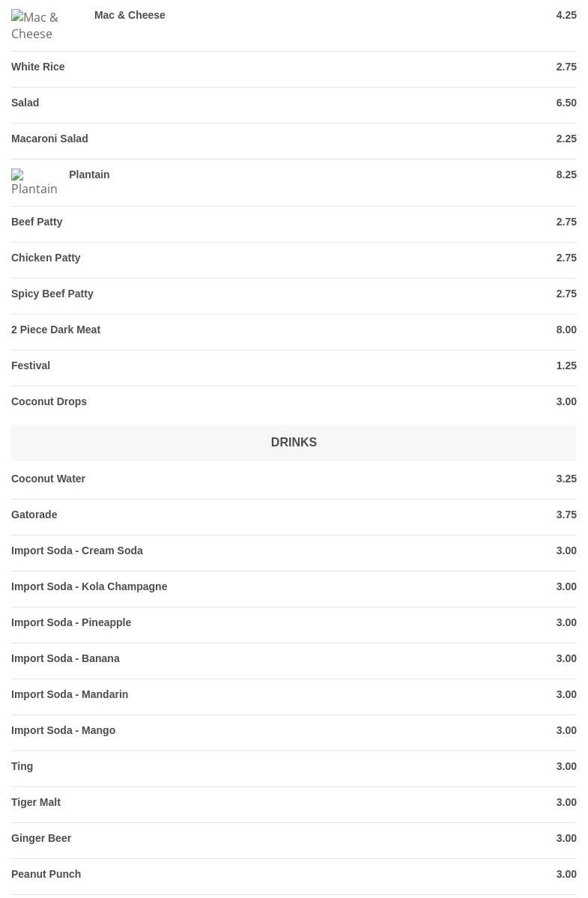Screen dimensions: 588x898
Task: Select Coconut Water drink
Action: tap(48, 479)
